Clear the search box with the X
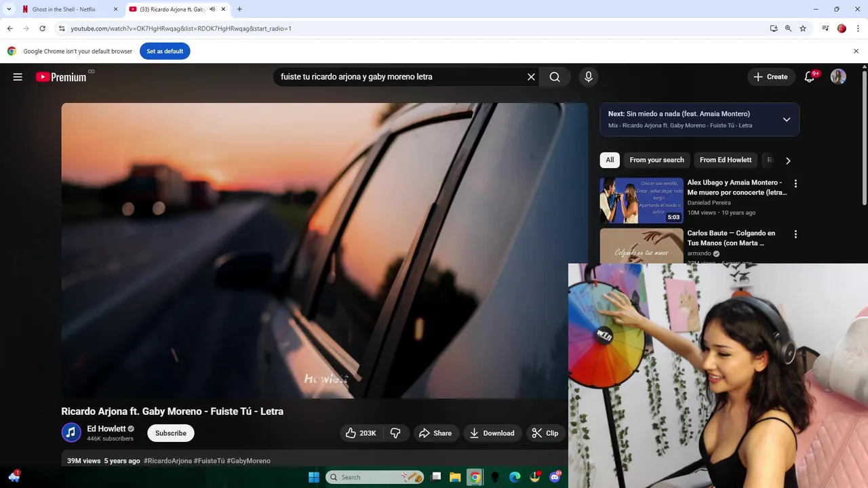The image size is (868, 488). [x=531, y=77]
